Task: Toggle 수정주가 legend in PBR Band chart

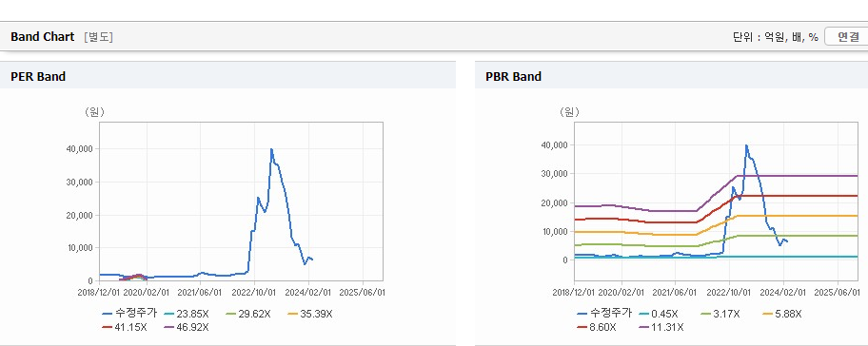Action: click(x=604, y=314)
